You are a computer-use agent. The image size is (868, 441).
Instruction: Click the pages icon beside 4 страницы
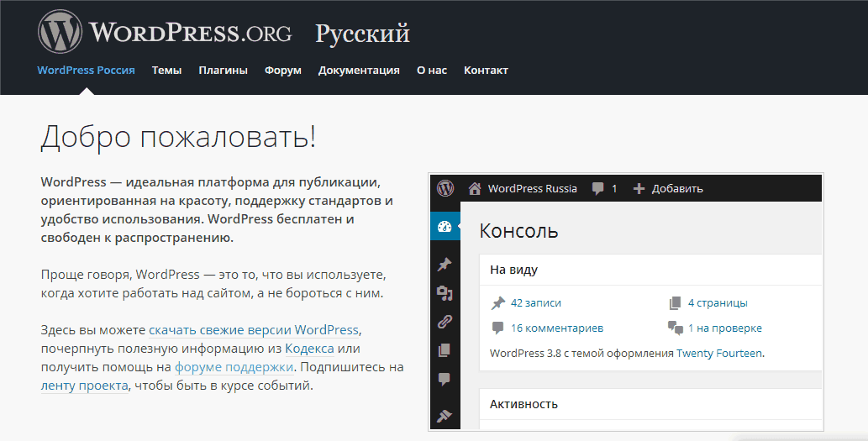coord(675,303)
